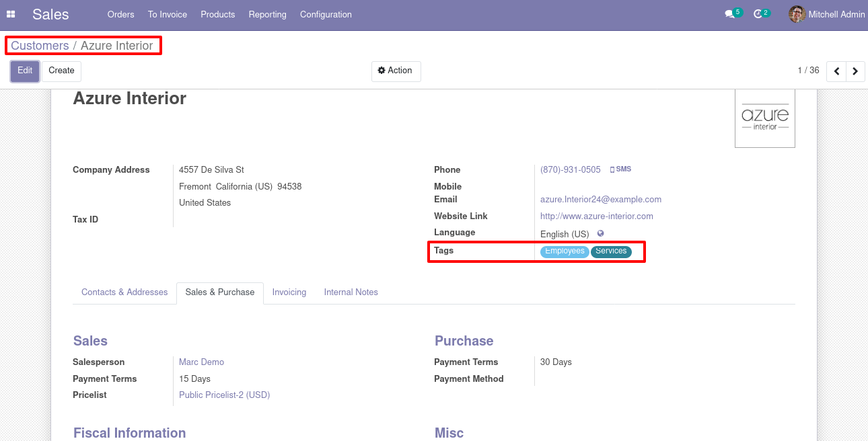Image resolution: width=868 pixels, height=441 pixels.
Task: Go back to Customers breadcrumb
Action: click(x=40, y=46)
